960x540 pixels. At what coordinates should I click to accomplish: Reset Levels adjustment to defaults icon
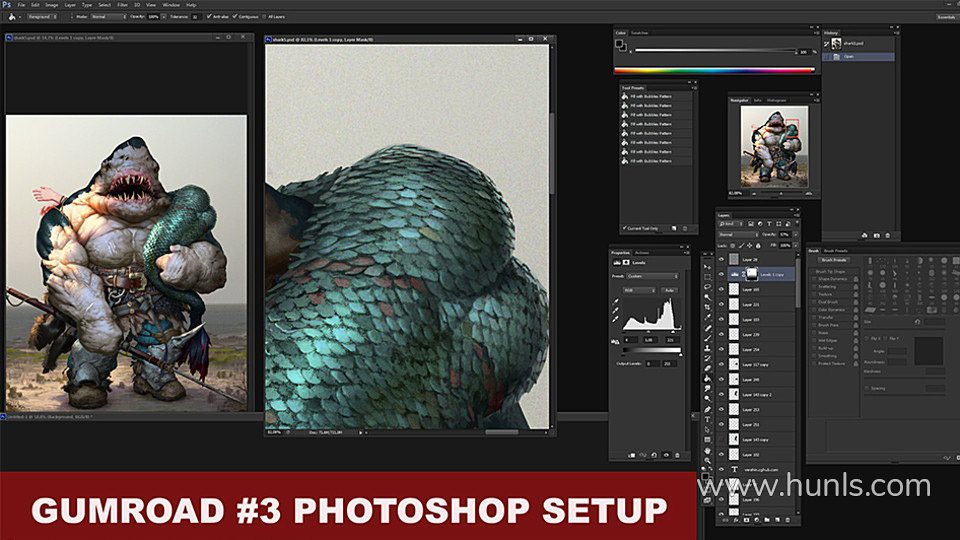point(654,455)
